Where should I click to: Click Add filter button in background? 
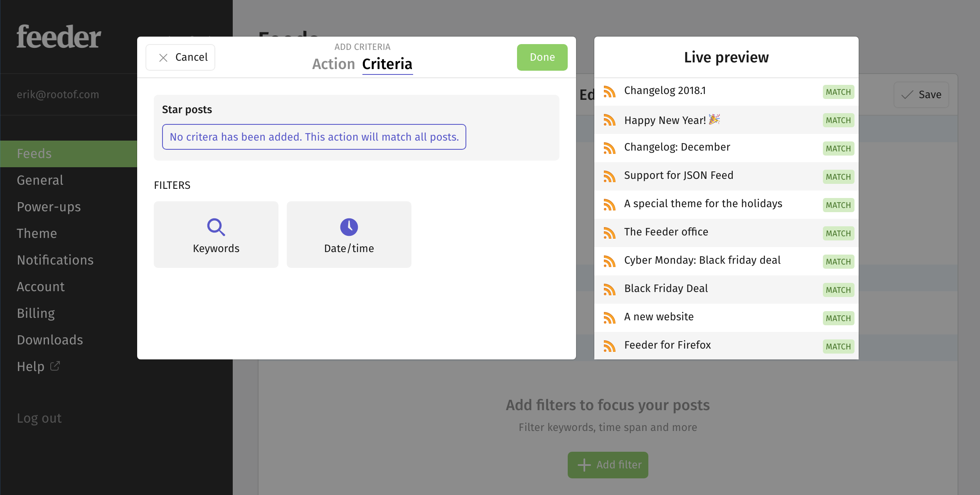[x=608, y=465]
